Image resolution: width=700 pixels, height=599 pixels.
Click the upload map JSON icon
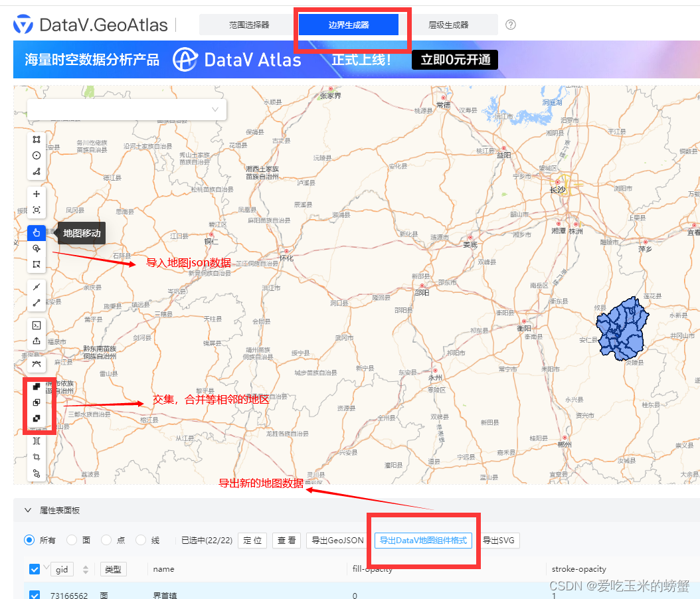37,341
